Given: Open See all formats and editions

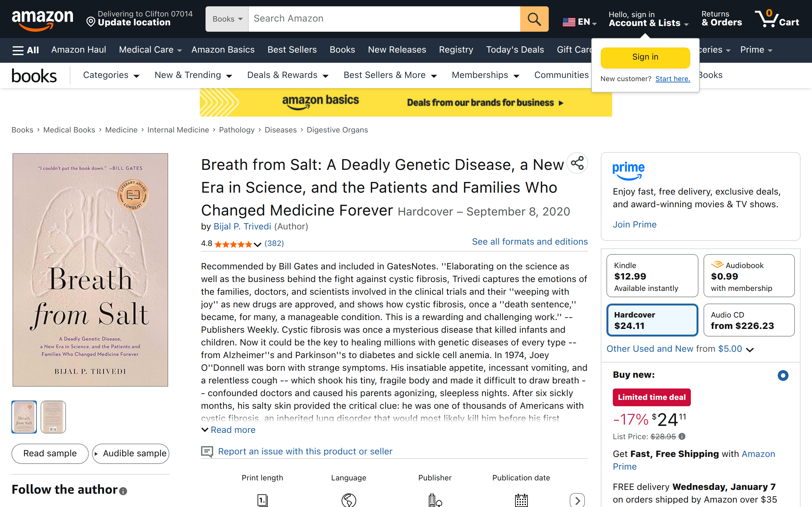Looking at the screenshot, I should 529,241.
